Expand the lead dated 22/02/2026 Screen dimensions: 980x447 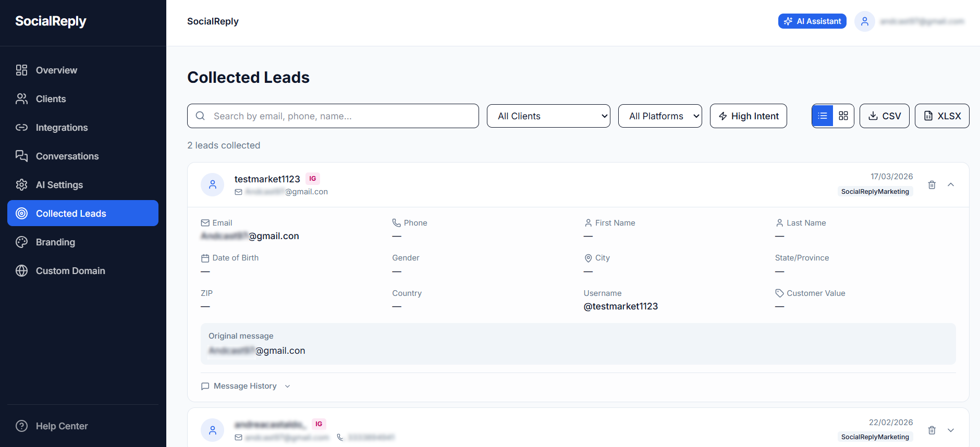pos(951,430)
